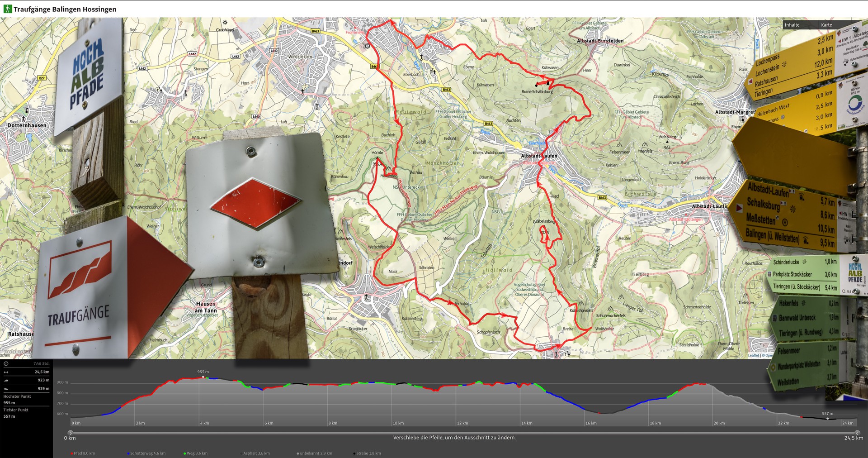The height and width of the screenshot is (458, 868).
Task: Click the Schotterweg 4,6 km legend entry
Action: [x=146, y=453]
